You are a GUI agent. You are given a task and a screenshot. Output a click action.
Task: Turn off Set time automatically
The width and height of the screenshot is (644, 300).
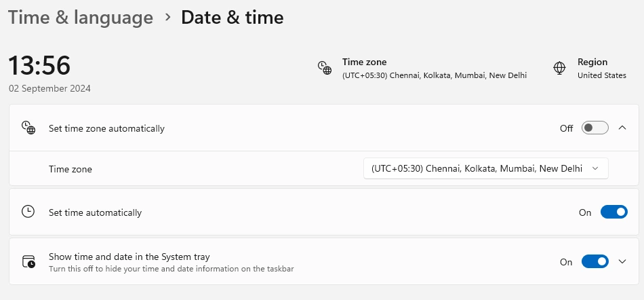click(x=613, y=212)
